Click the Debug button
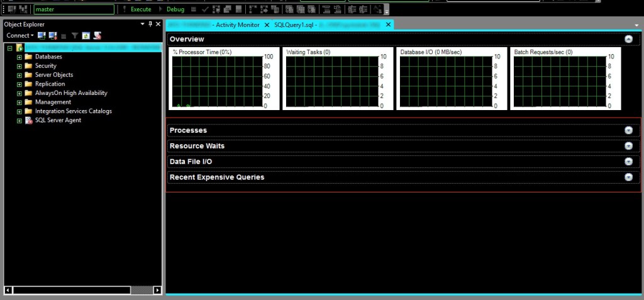The image size is (644, 300). [x=171, y=9]
